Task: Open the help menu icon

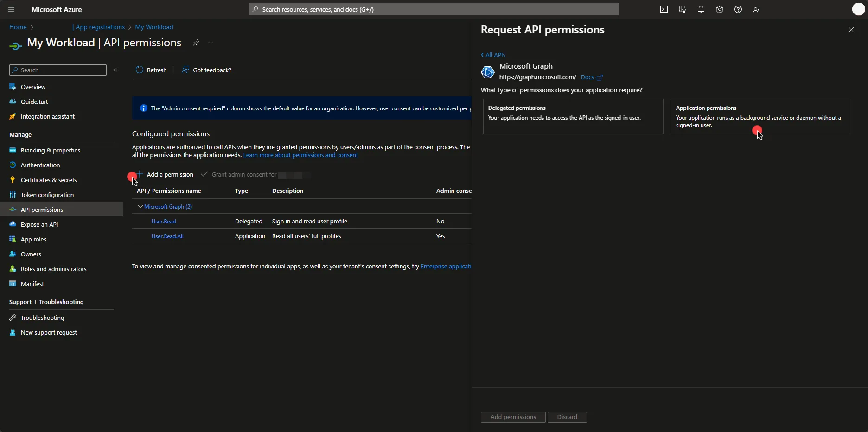Action: coord(738,9)
